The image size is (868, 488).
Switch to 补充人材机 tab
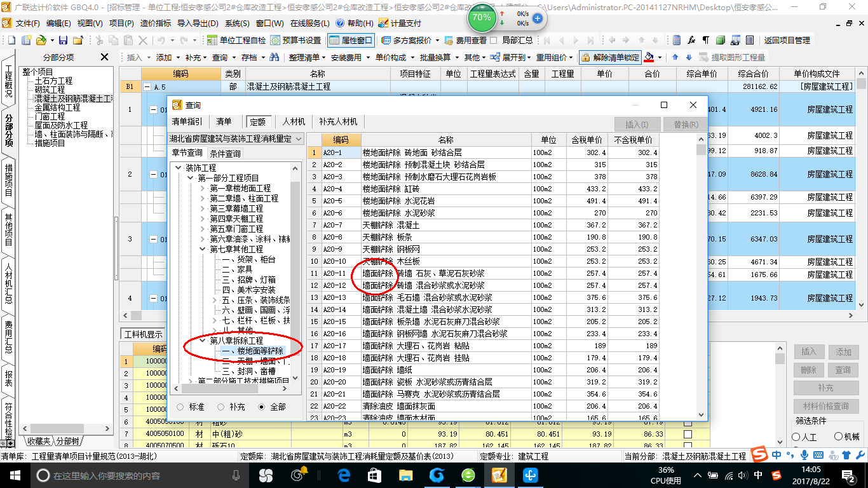tap(338, 122)
